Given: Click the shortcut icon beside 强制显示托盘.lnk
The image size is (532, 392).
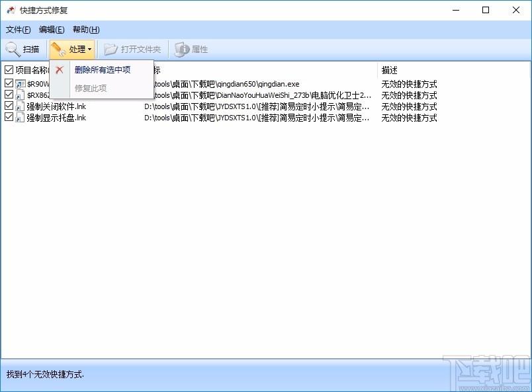Looking at the screenshot, I should tap(20, 118).
